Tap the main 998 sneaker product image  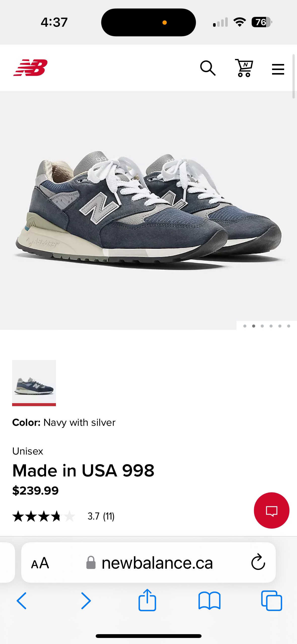pyautogui.click(x=148, y=210)
